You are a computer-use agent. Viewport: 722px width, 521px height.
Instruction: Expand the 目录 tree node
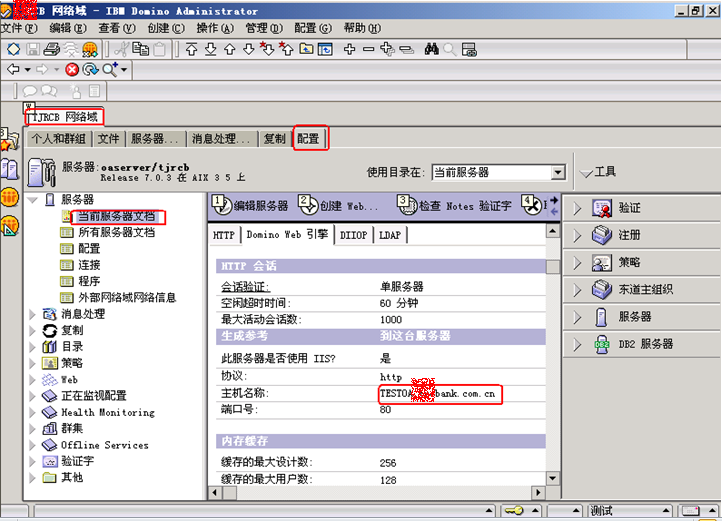(32, 347)
